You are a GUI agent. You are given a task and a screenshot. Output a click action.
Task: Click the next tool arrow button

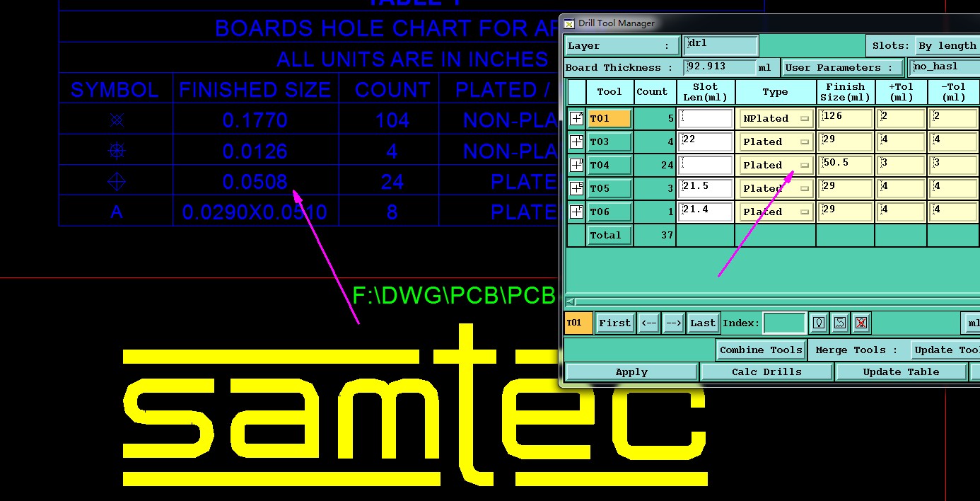pyautogui.click(x=673, y=323)
